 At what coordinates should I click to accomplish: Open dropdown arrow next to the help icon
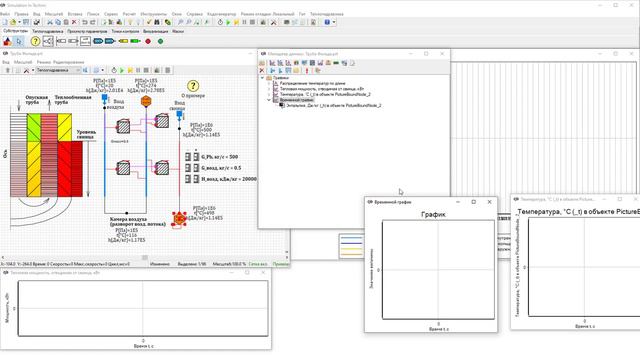point(334,22)
